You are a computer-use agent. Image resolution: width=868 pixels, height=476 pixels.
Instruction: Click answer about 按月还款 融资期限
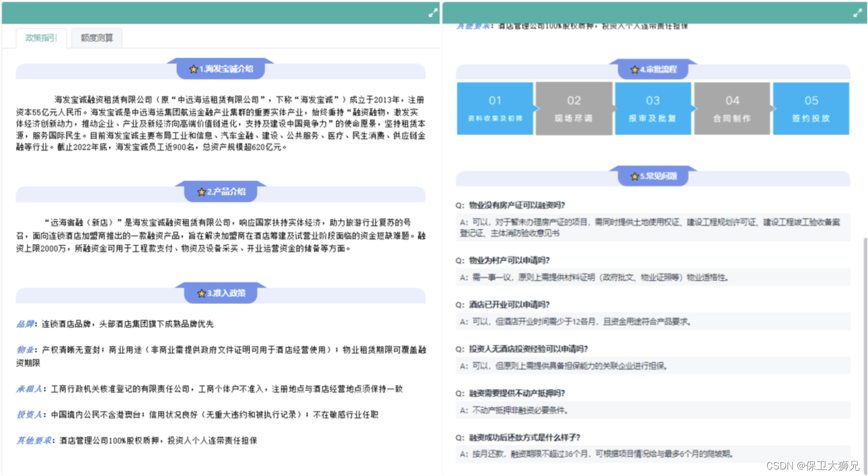(x=653, y=454)
